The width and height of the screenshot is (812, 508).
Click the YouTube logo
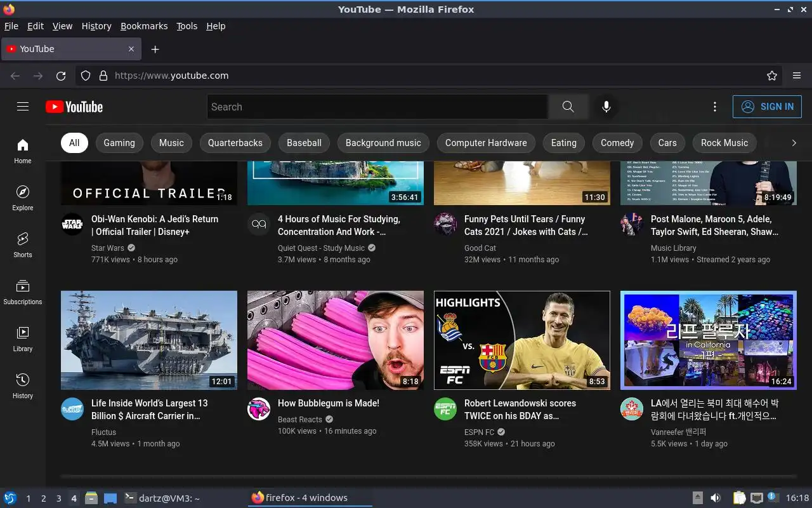(74, 107)
